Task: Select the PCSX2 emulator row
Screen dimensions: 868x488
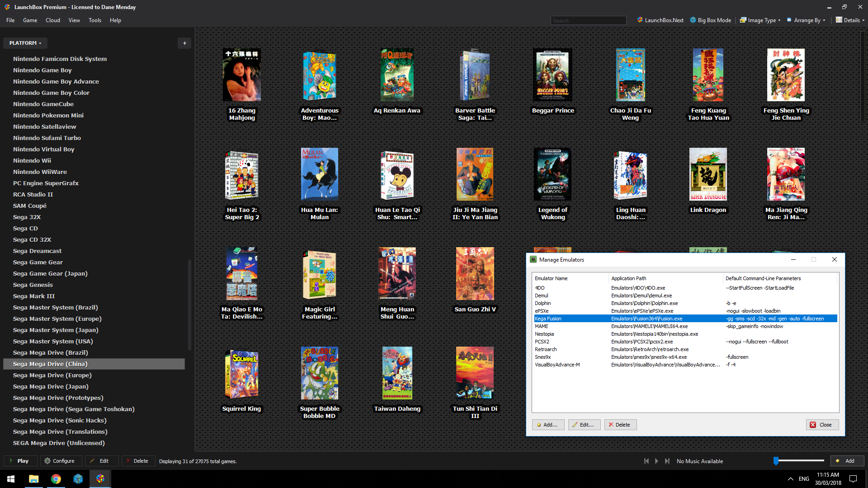Action: point(685,342)
